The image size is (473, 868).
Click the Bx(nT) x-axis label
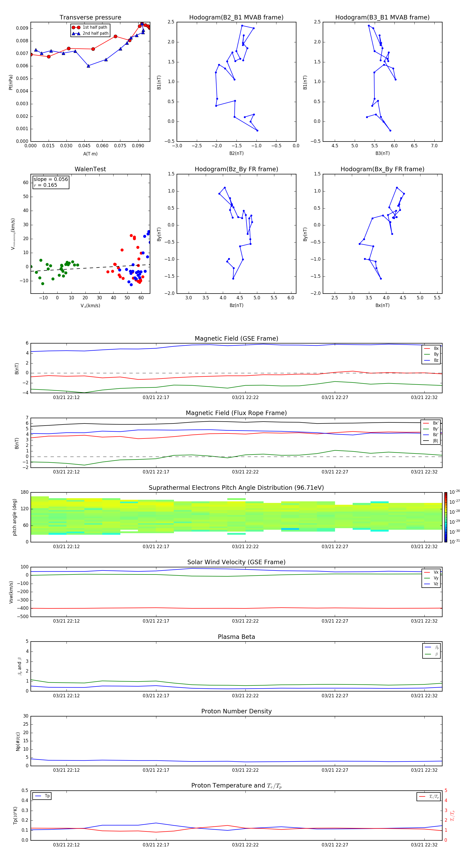[382, 305]
